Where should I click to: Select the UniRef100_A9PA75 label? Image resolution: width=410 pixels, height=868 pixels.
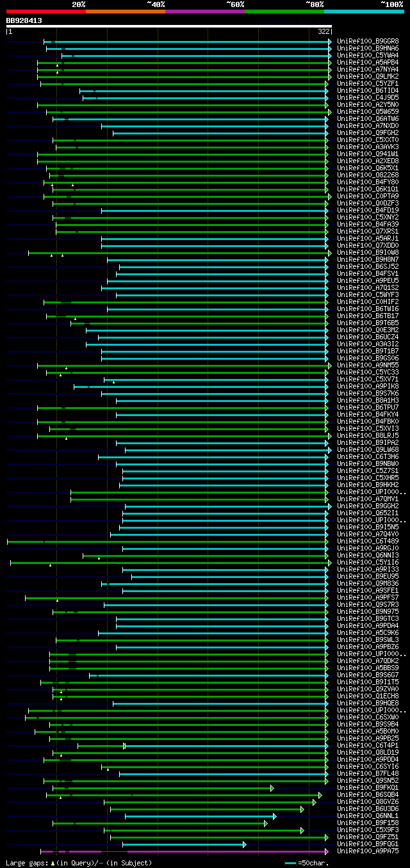(368, 851)
